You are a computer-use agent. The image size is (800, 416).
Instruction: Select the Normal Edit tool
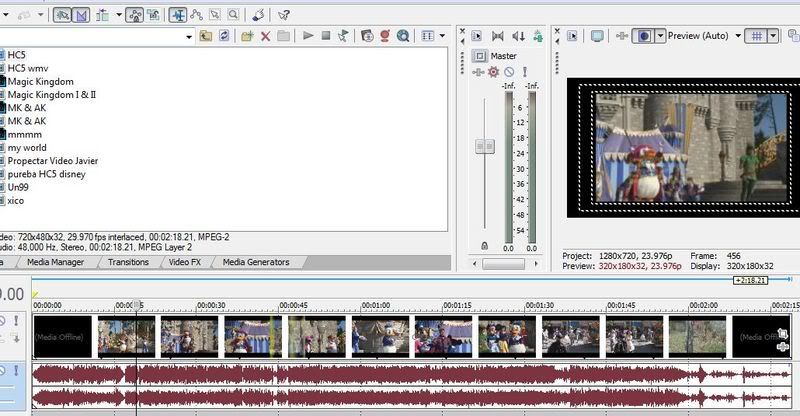click(178, 15)
